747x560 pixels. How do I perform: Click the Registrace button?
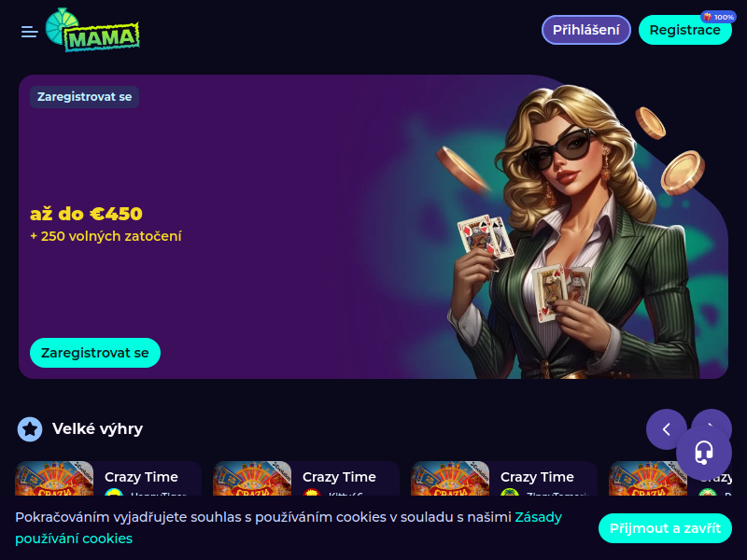(684, 30)
